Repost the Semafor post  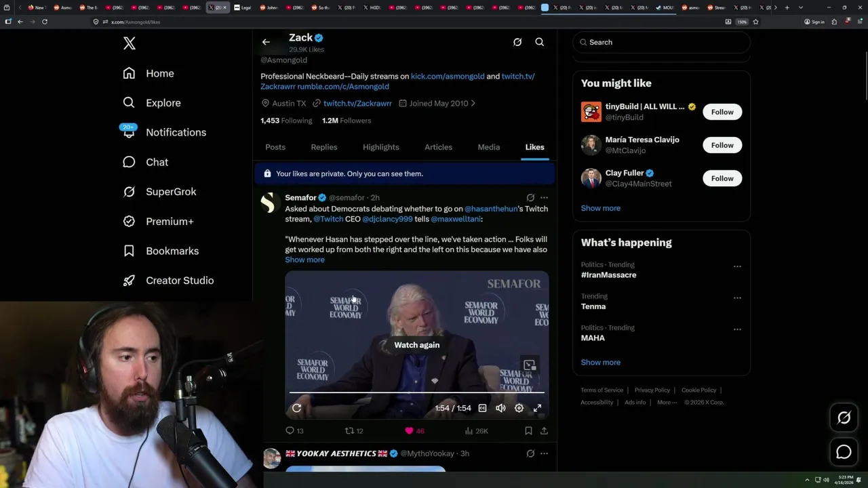pos(355,430)
